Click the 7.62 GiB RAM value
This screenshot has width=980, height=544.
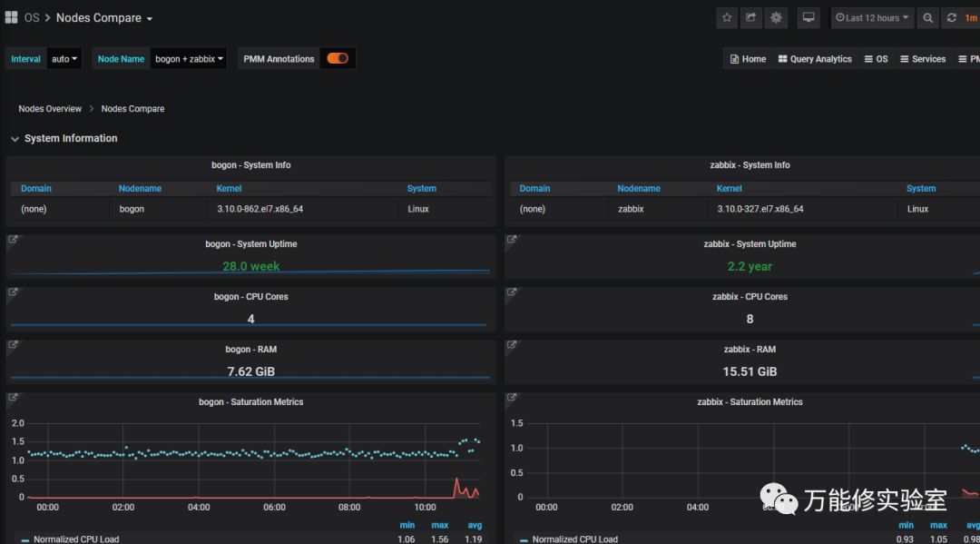pos(250,371)
